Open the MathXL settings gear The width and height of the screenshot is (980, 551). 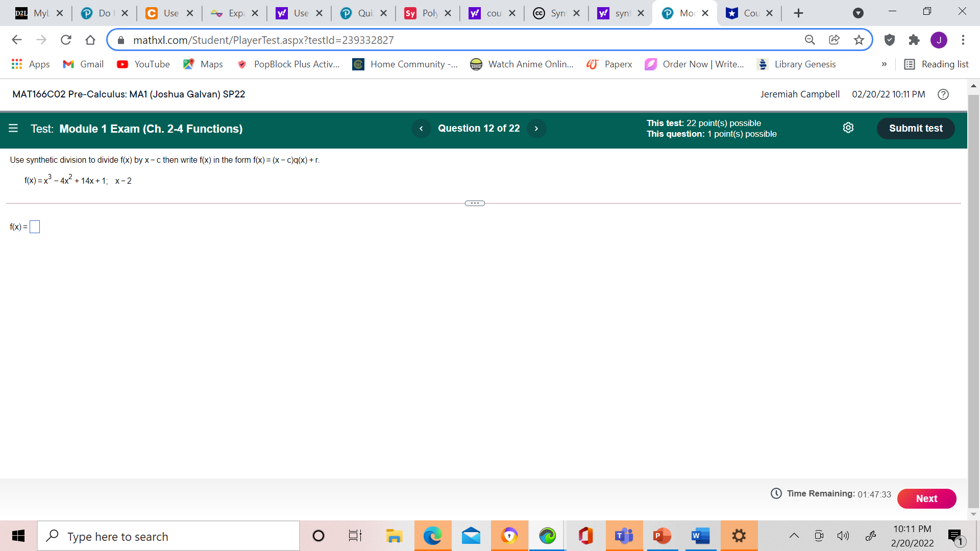(x=848, y=128)
